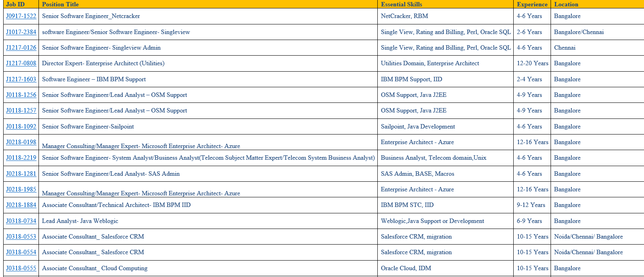Open job link J0318-0734
The height and width of the screenshot is (277, 644).
click(x=21, y=221)
